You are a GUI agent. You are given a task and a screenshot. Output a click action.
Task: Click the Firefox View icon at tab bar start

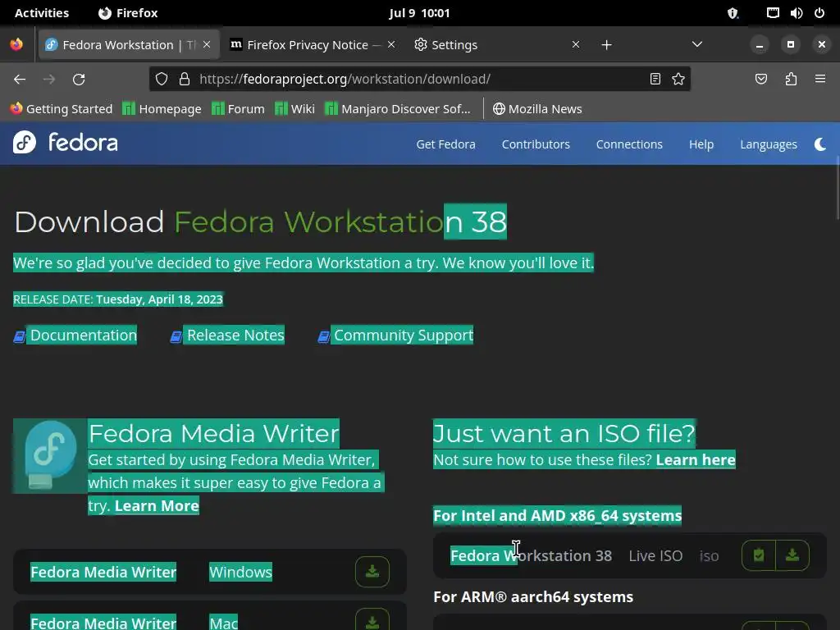coord(16,44)
